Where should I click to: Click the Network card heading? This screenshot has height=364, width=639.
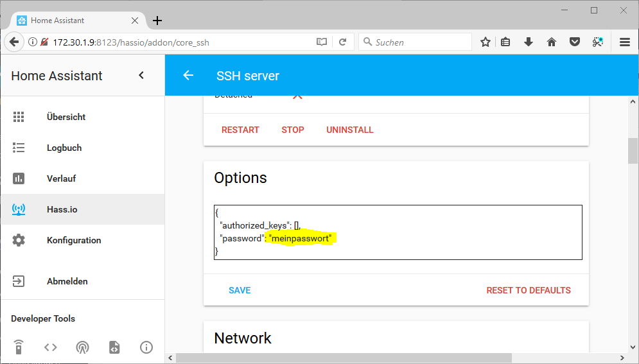(x=243, y=338)
